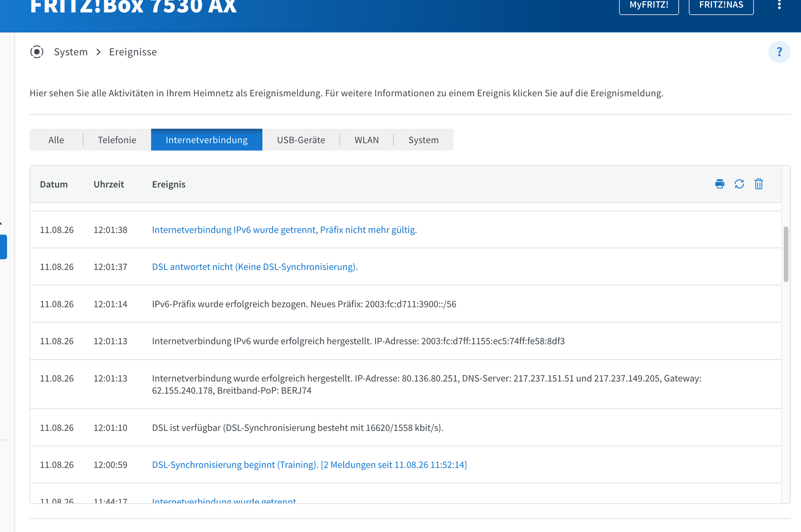The width and height of the screenshot is (801, 532).
Task: Open 'DSL-Synchronisierung beginnt (Training)' event
Action: tap(310, 465)
